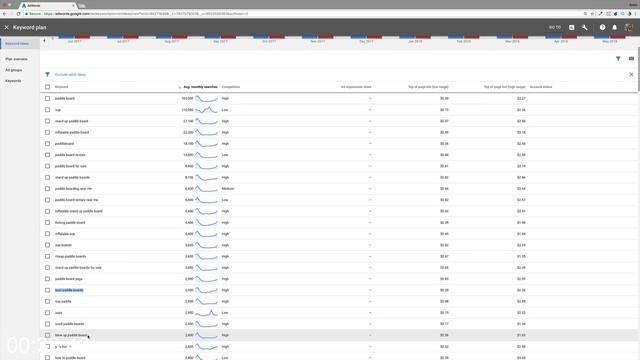
Task: Open the account avatar menu
Action: pyautogui.click(x=629, y=27)
